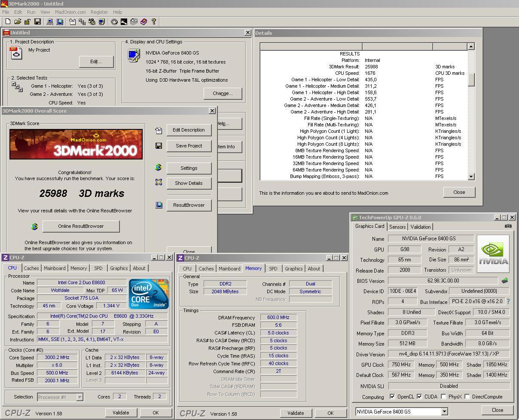Image resolution: width=519 pixels, height=420 pixels.
Task: Click the Core Speed 3000.2 MHz field
Action: tap(57, 357)
